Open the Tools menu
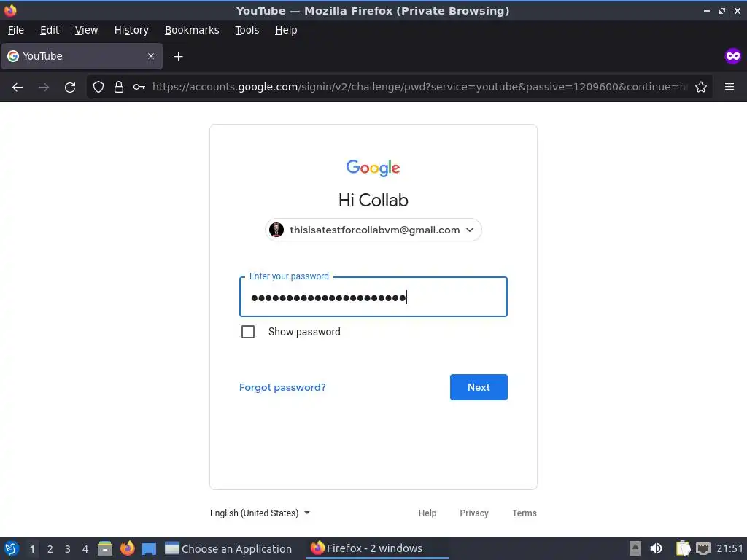Viewport: 747px width, 560px height. (x=247, y=30)
